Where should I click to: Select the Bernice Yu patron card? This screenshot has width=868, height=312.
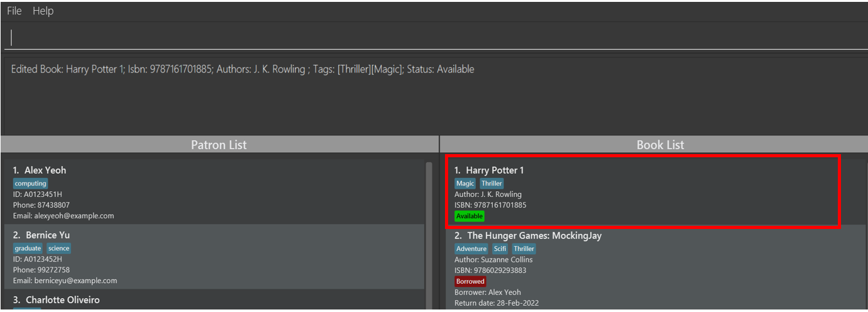(x=214, y=257)
